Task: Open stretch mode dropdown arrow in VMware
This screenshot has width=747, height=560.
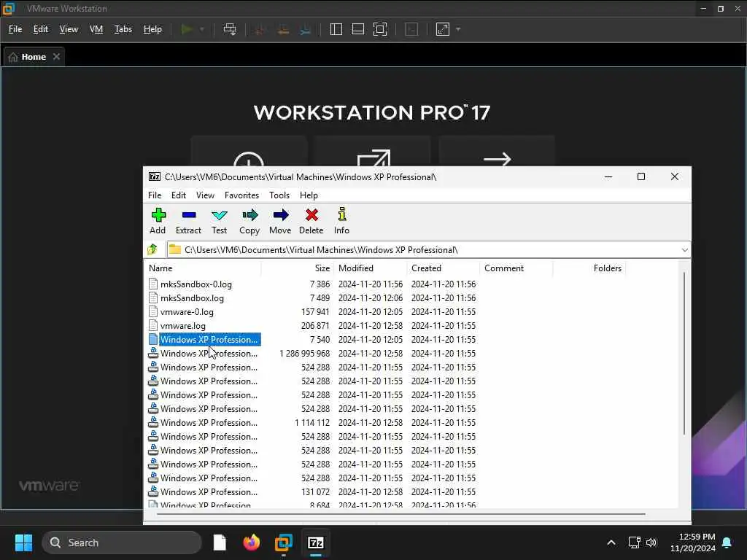Action: click(458, 29)
